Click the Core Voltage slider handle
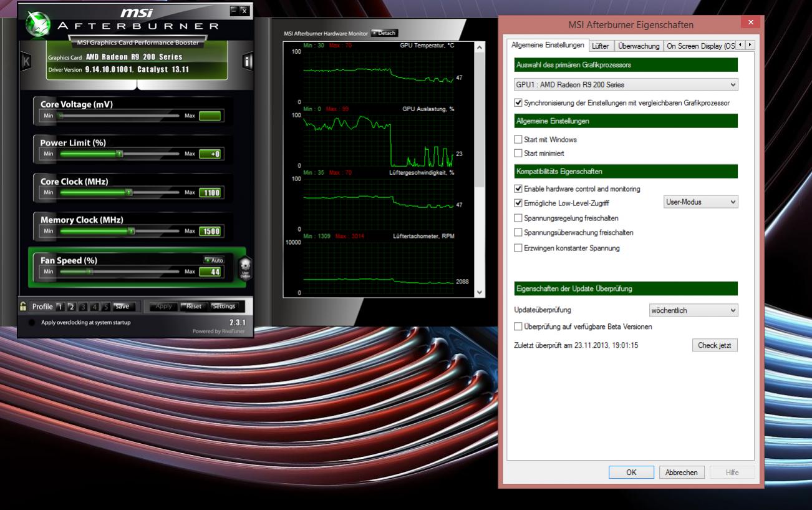This screenshot has height=510, width=812. [60, 115]
